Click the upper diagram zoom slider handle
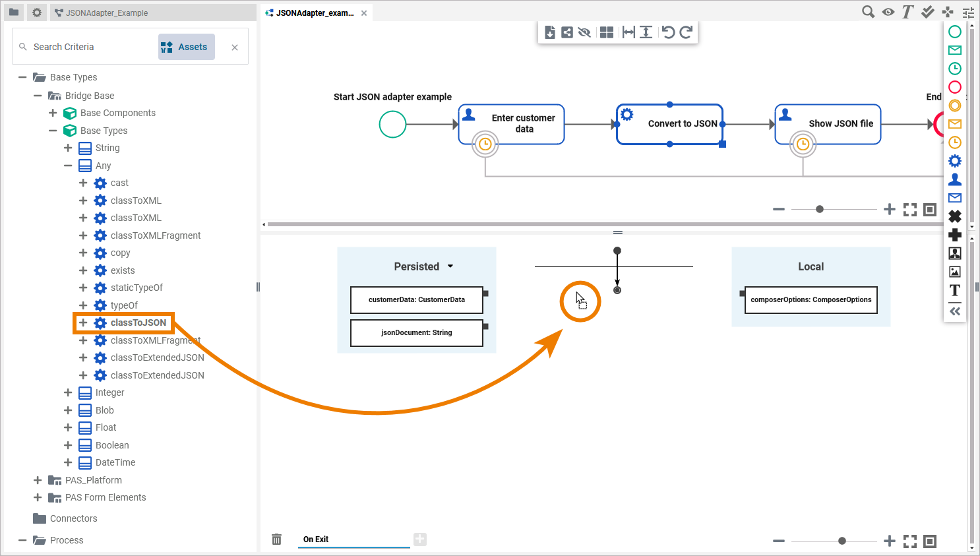This screenshot has width=980, height=556. (x=820, y=209)
